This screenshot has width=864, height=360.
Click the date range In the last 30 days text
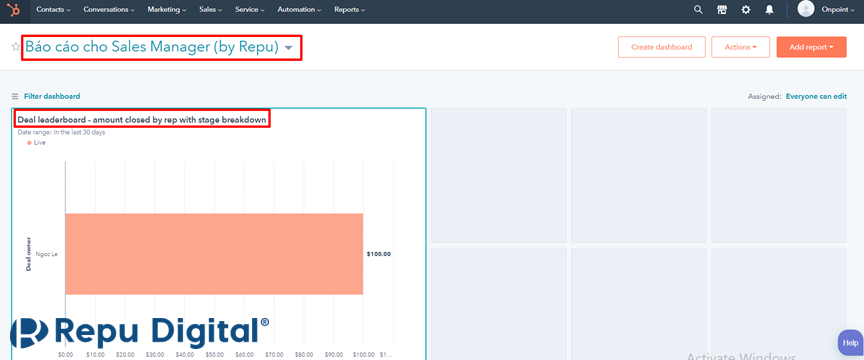tap(61, 132)
